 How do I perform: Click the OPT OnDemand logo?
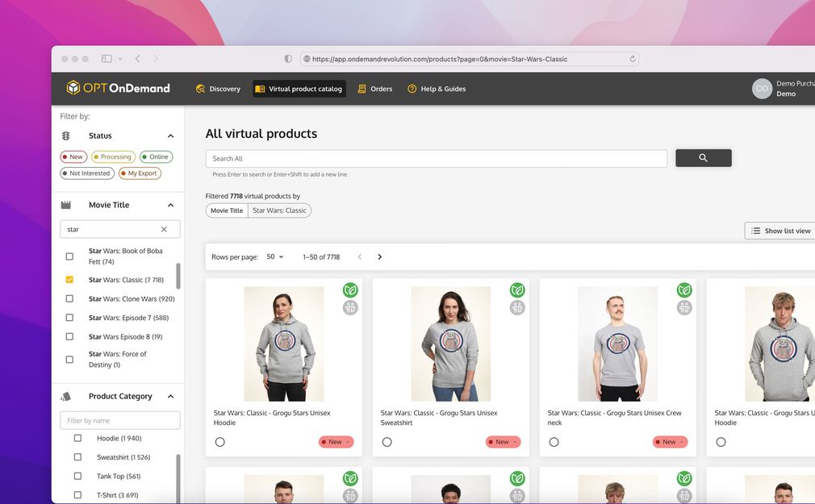tap(119, 89)
